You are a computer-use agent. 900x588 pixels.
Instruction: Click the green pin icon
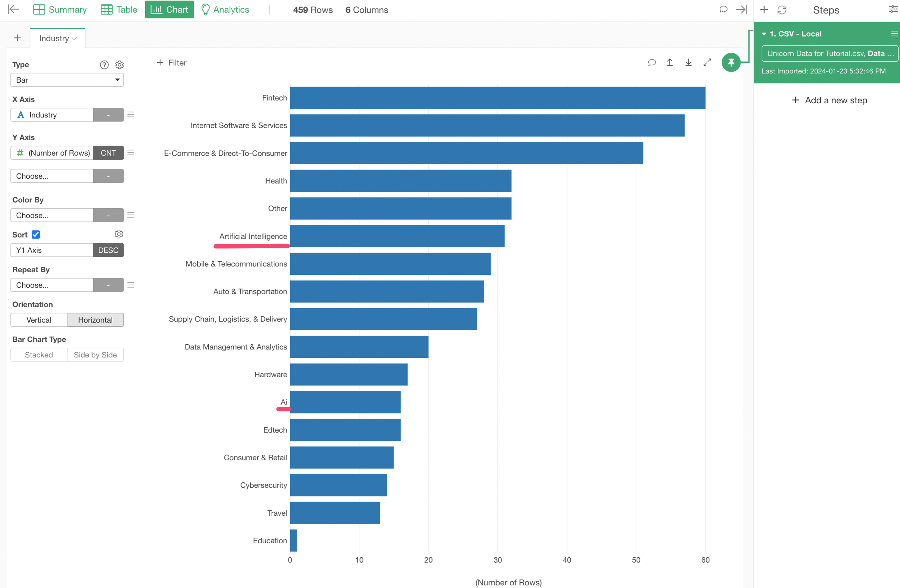click(x=731, y=62)
